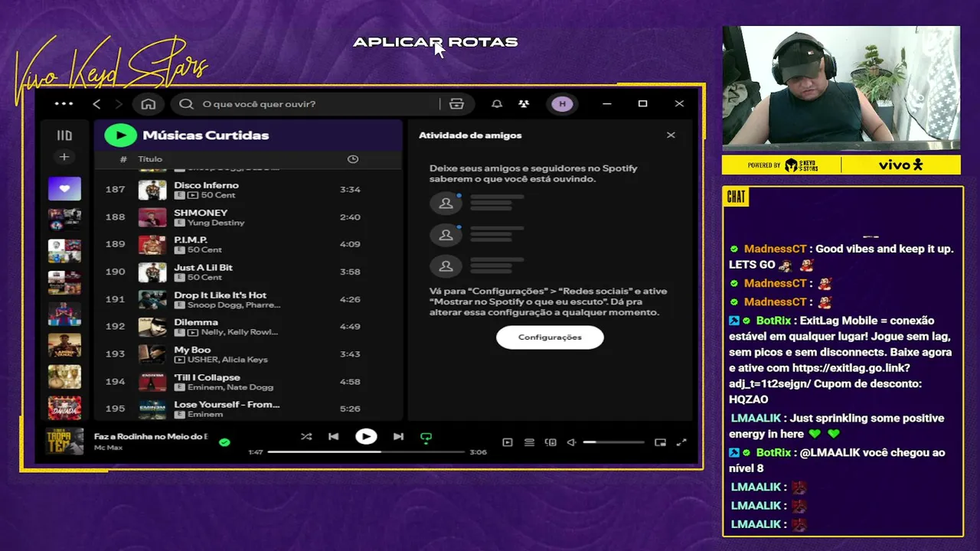Click the Título column header

(150, 159)
